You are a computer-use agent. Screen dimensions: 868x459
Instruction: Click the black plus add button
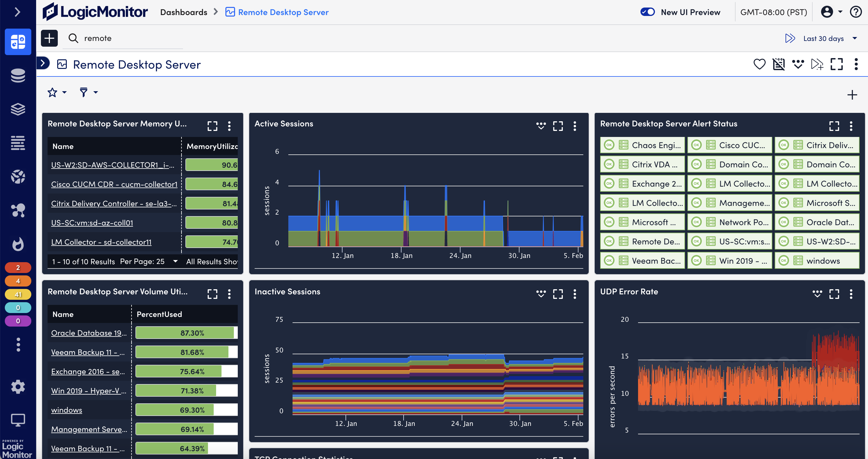pos(49,38)
